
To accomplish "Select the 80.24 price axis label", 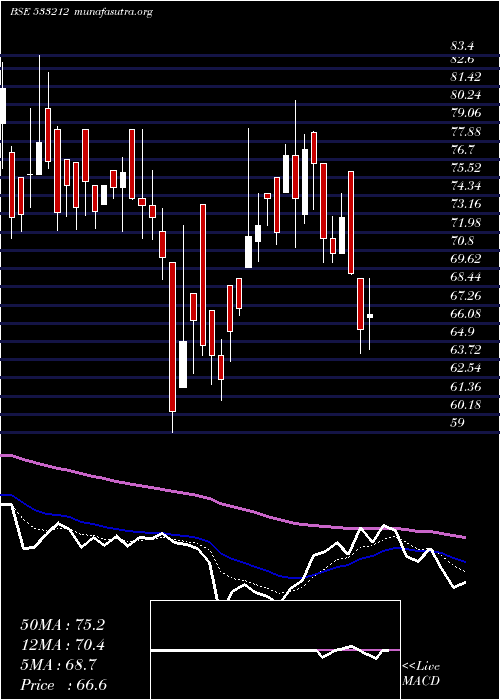I will 466,95.
